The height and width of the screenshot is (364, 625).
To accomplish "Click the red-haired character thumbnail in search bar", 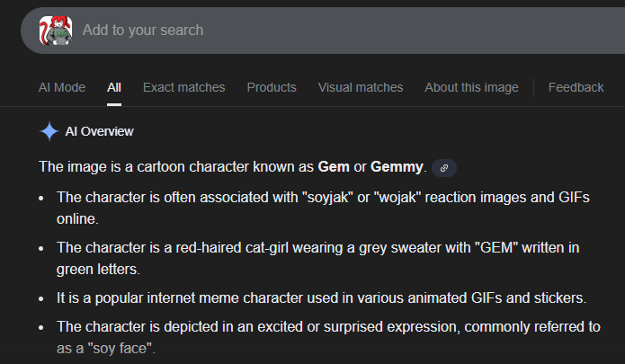I will pyautogui.click(x=55, y=30).
